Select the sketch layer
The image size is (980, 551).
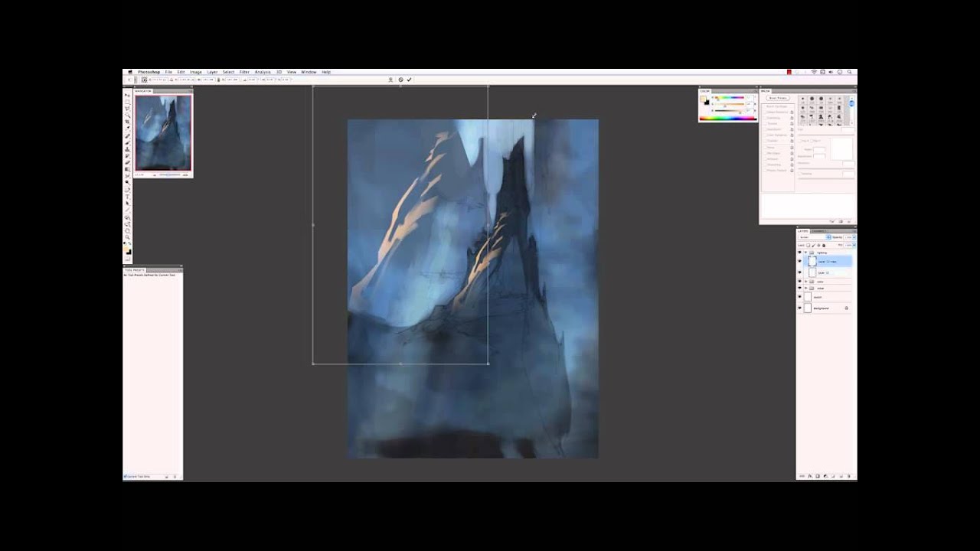(827, 297)
